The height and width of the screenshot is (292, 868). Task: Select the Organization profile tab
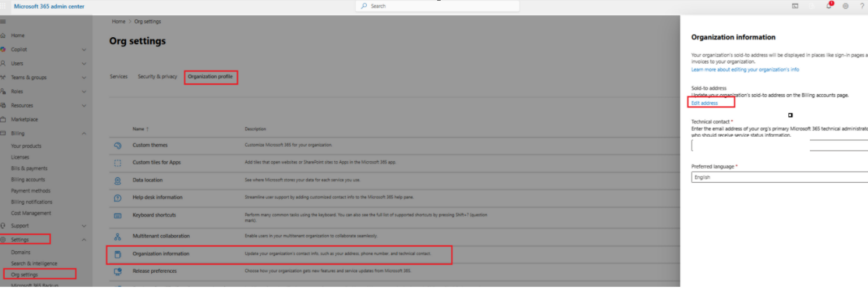210,76
